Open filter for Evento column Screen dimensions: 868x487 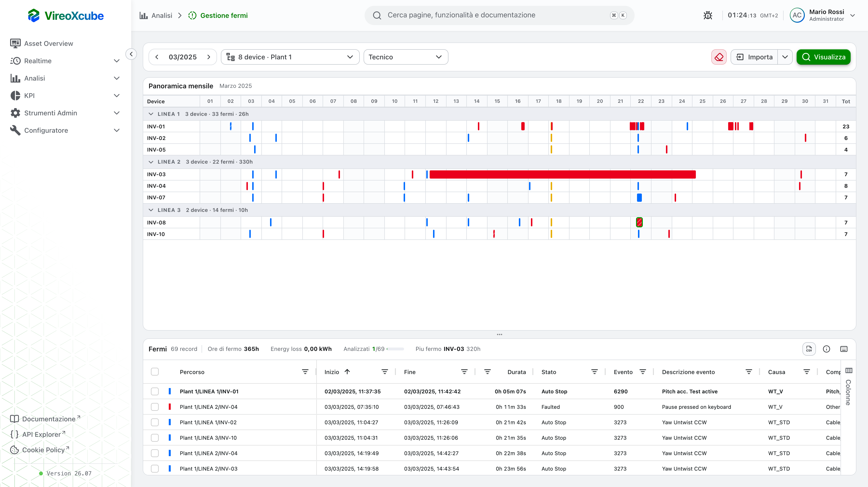tap(643, 372)
